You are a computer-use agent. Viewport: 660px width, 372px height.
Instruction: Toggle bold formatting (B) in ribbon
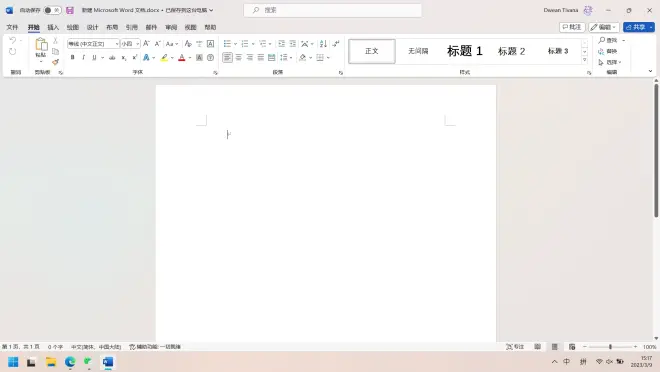(72, 58)
